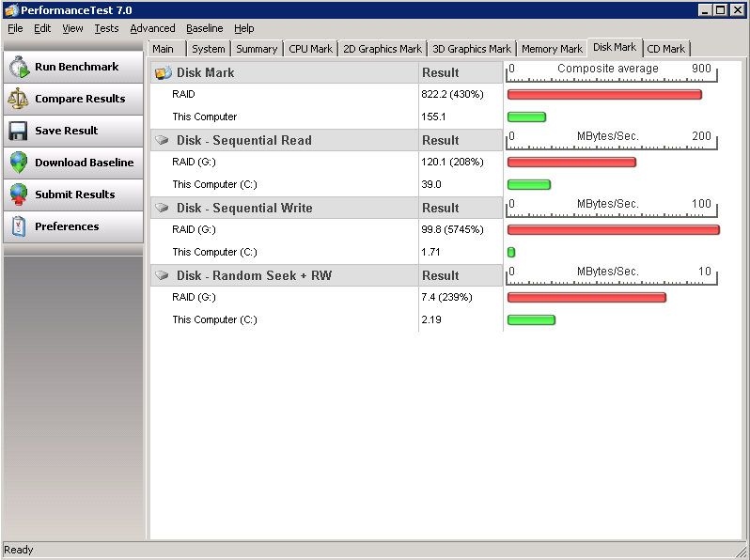Open the Baseline menu

(x=204, y=29)
